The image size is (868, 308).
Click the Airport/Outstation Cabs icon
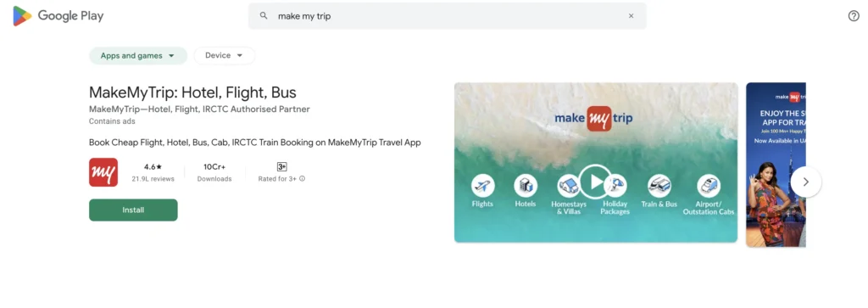tap(709, 186)
